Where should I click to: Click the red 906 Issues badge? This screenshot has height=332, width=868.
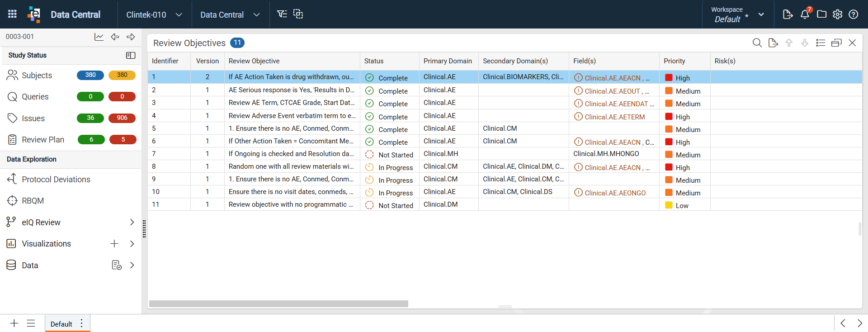(x=122, y=118)
